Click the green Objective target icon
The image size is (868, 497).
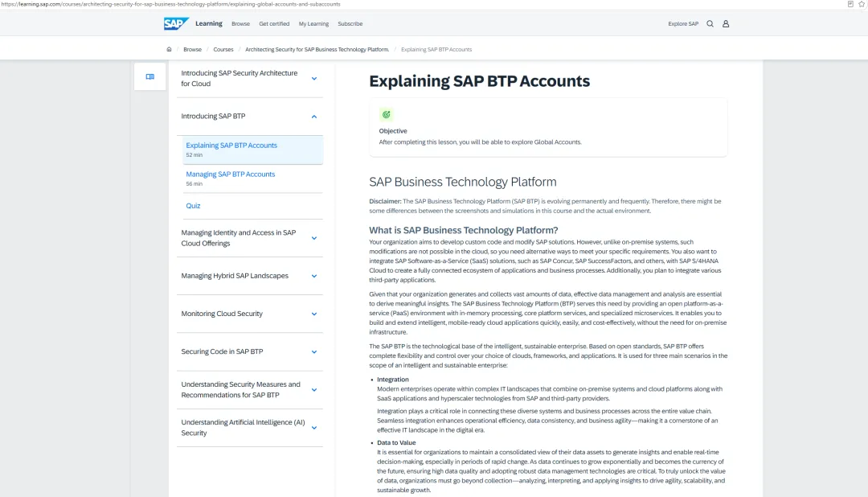click(386, 115)
